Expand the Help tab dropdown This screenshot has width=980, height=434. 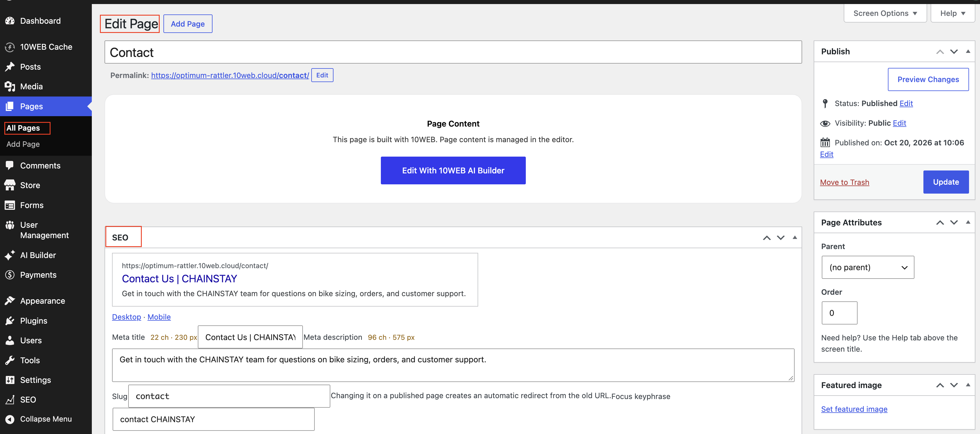[x=952, y=13]
